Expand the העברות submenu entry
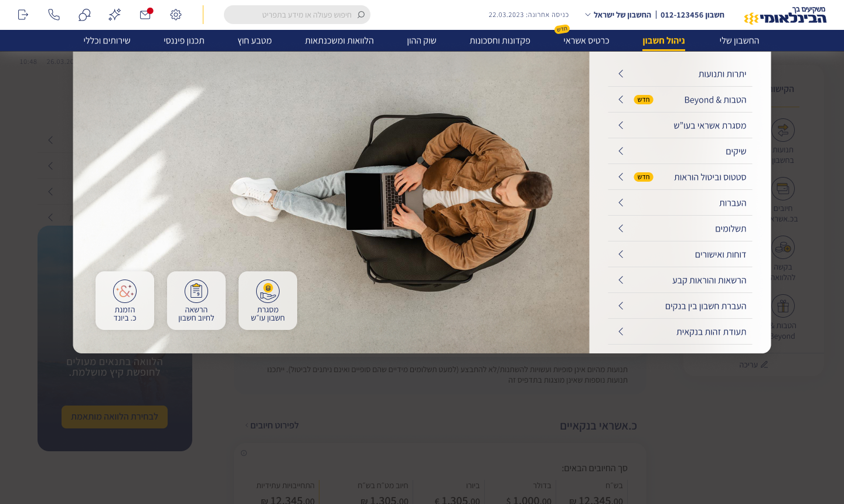This screenshot has width=844, height=504. coord(680,203)
